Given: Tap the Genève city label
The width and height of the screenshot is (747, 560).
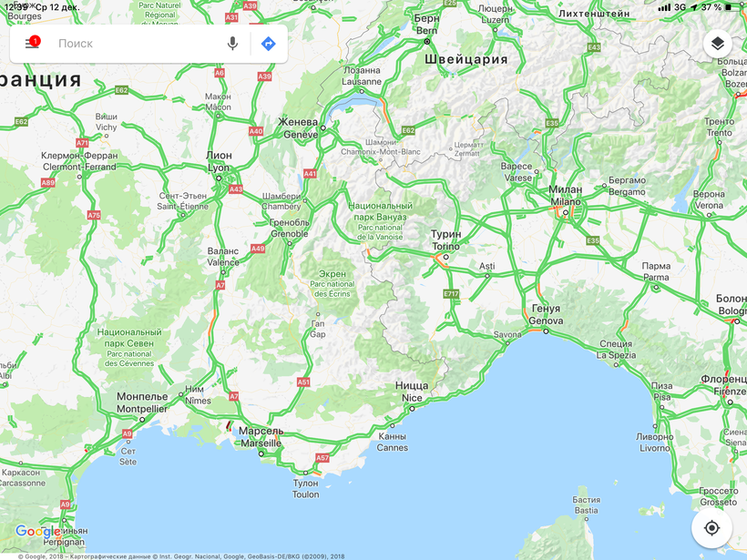Looking at the screenshot, I should click(299, 128).
